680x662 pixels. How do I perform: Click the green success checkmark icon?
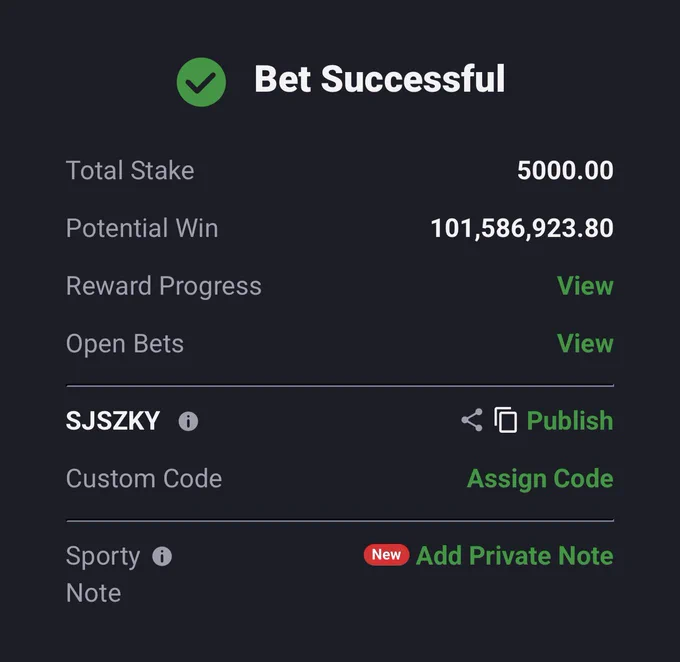click(x=201, y=82)
